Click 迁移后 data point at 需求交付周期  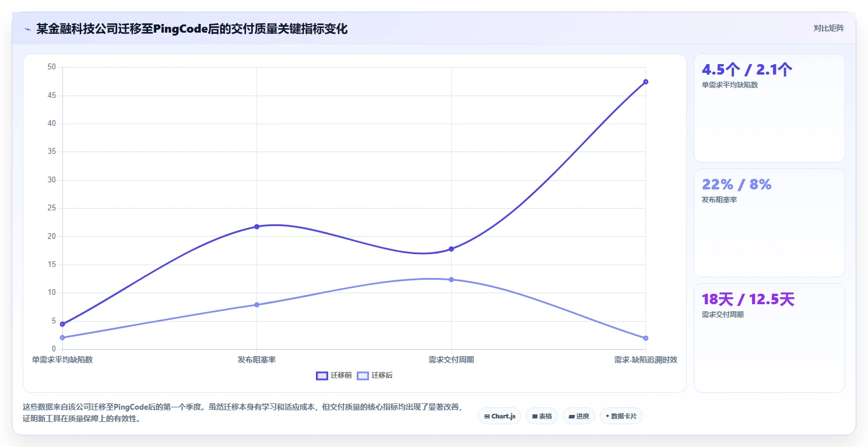(x=451, y=279)
